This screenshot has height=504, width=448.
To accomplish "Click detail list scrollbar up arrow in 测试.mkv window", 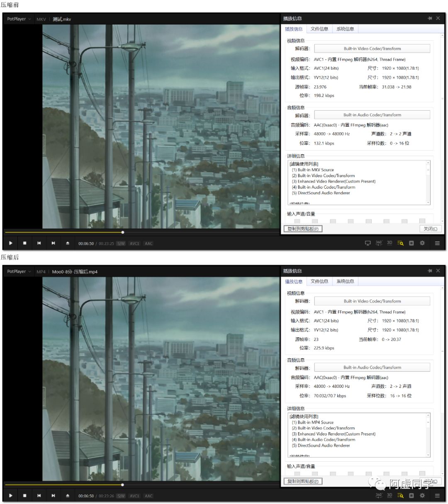I will coord(428,163).
